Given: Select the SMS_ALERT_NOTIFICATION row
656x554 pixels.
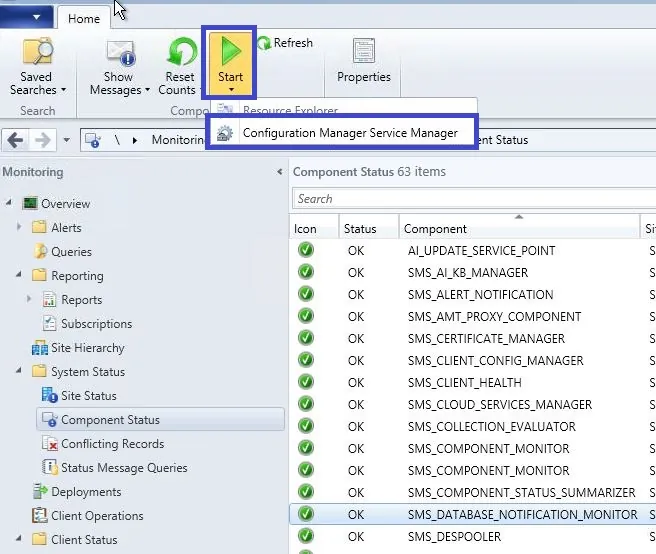Looking at the screenshot, I should coord(473,294).
